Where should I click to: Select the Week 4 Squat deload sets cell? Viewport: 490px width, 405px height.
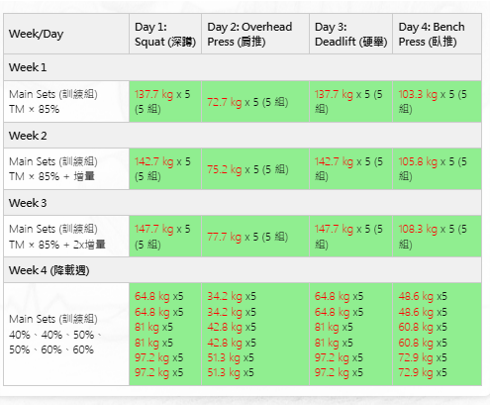165,334
